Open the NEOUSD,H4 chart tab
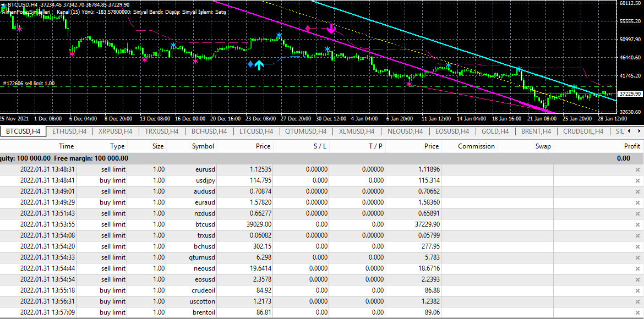 pos(405,131)
